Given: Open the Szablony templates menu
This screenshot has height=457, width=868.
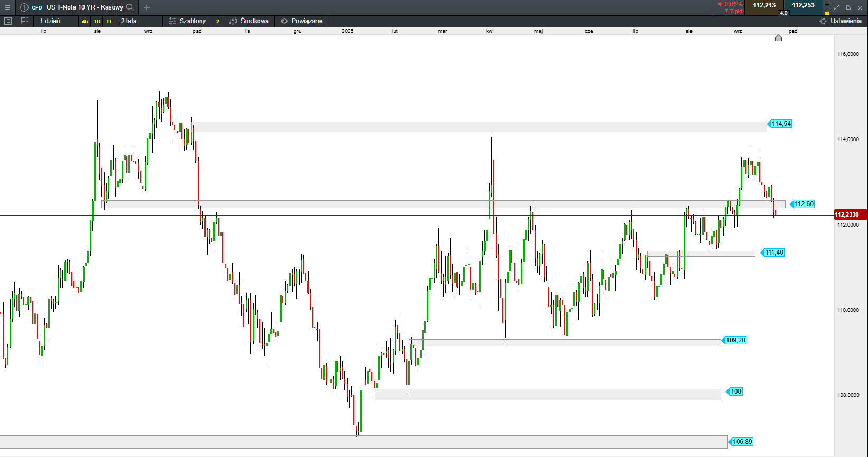Looking at the screenshot, I should pyautogui.click(x=187, y=21).
